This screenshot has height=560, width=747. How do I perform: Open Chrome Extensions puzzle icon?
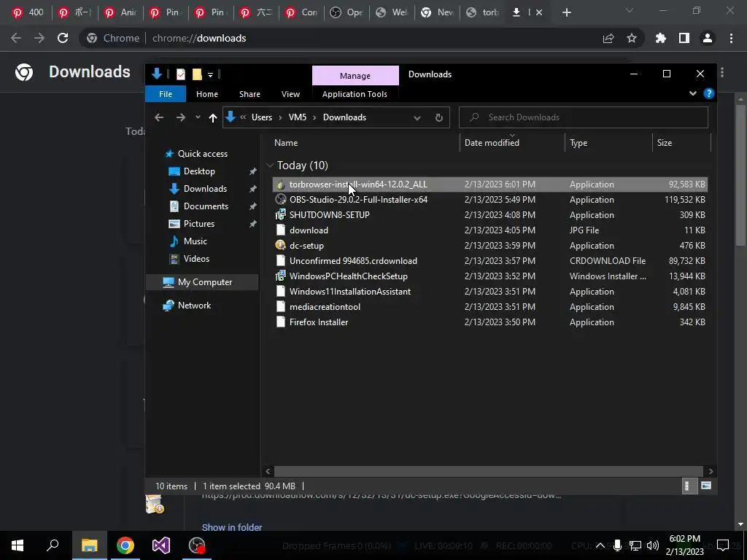click(660, 38)
